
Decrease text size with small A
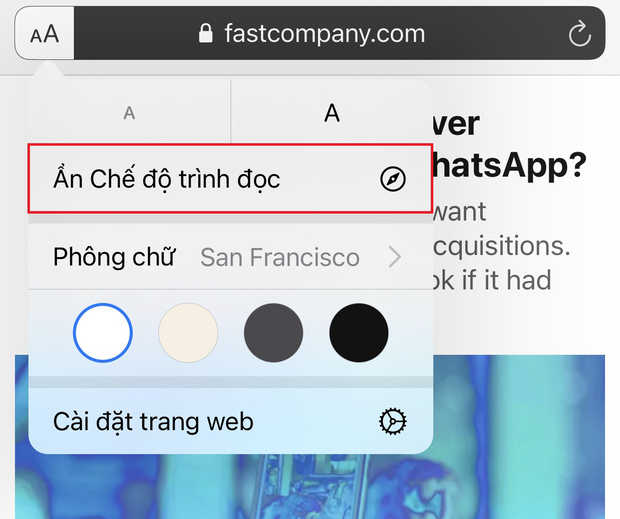[x=129, y=113]
